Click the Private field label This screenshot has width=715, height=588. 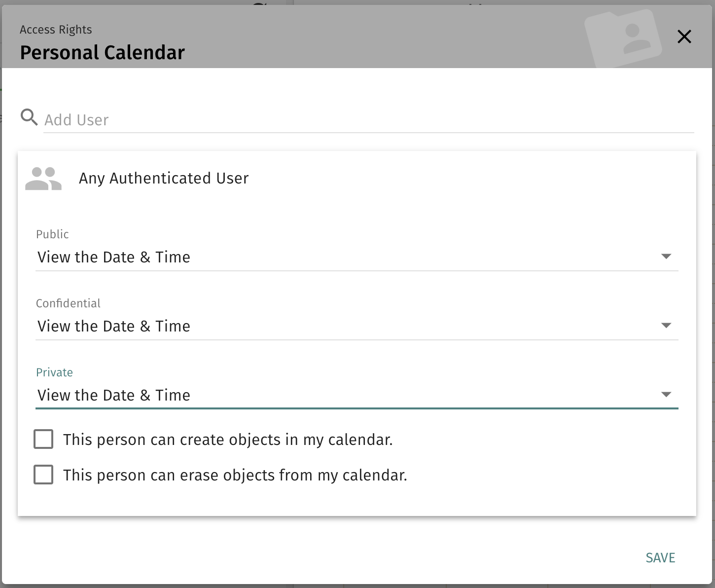click(x=54, y=372)
